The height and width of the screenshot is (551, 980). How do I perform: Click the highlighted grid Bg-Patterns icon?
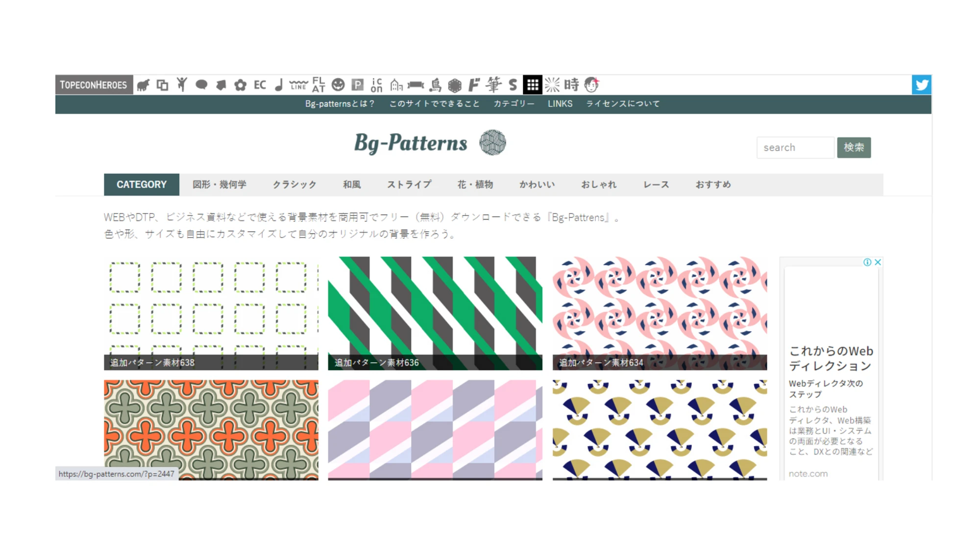point(533,85)
